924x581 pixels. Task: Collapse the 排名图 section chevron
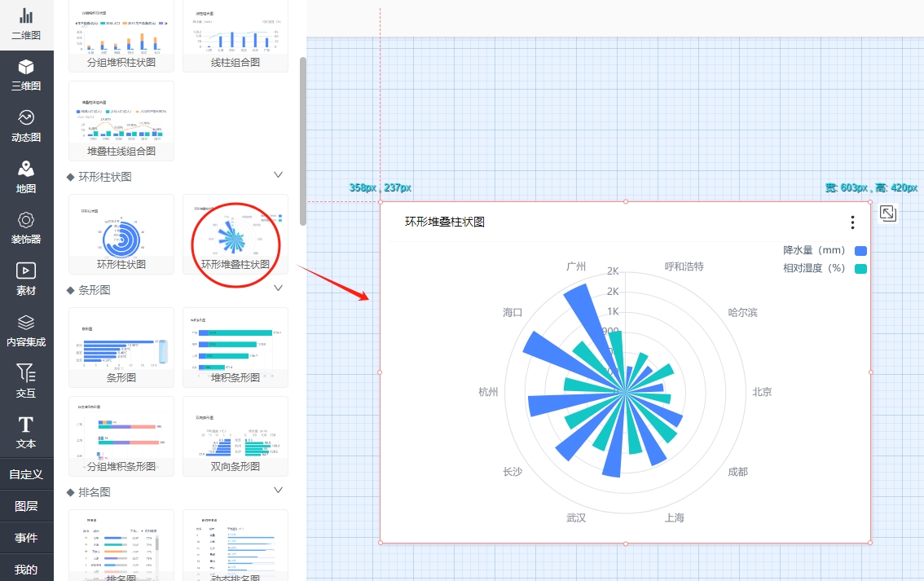point(278,491)
